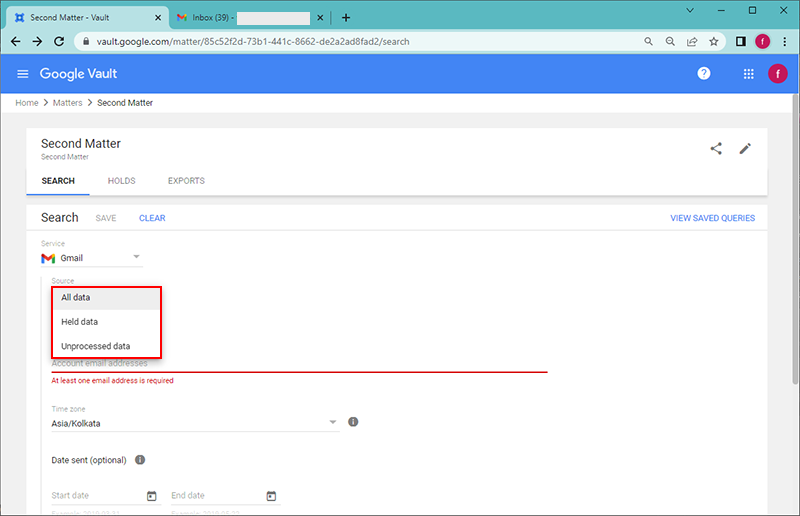Click the zoom magnifier in the address bar
Image resolution: width=800 pixels, height=516 pixels.
(670, 41)
